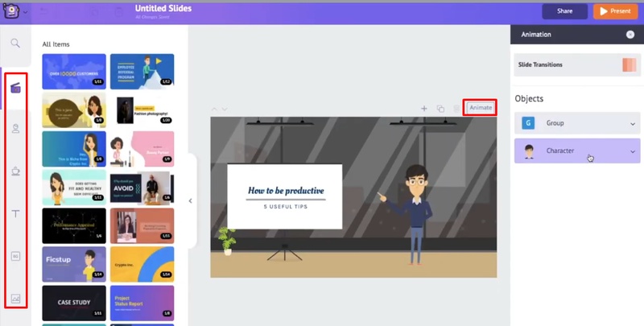Close the Animation panel

(x=630, y=35)
